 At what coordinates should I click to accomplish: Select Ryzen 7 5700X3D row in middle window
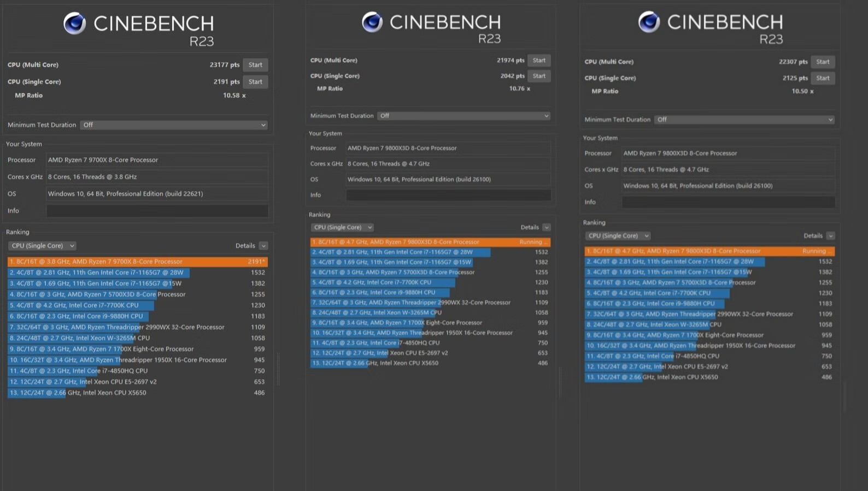pos(430,272)
